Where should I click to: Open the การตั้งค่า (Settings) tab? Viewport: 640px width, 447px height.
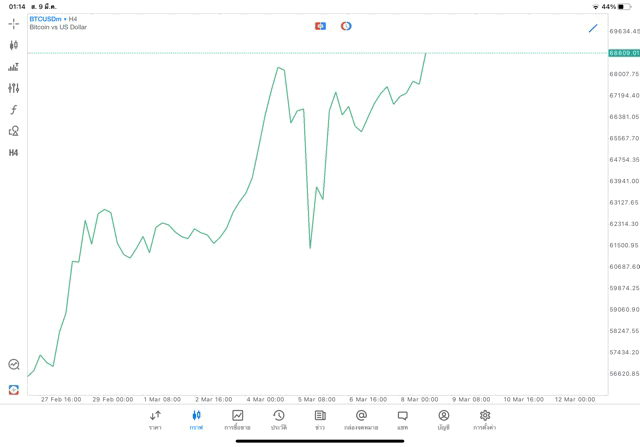click(x=485, y=420)
